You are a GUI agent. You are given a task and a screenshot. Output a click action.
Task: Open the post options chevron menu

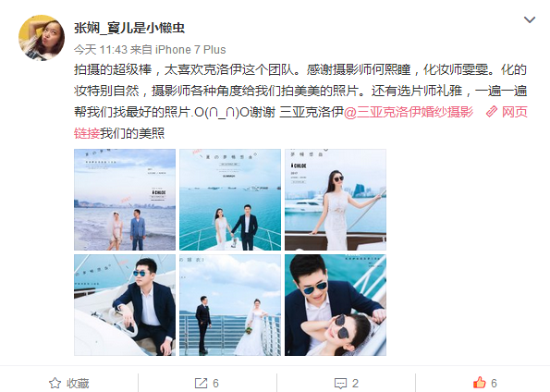coord(530,20)
